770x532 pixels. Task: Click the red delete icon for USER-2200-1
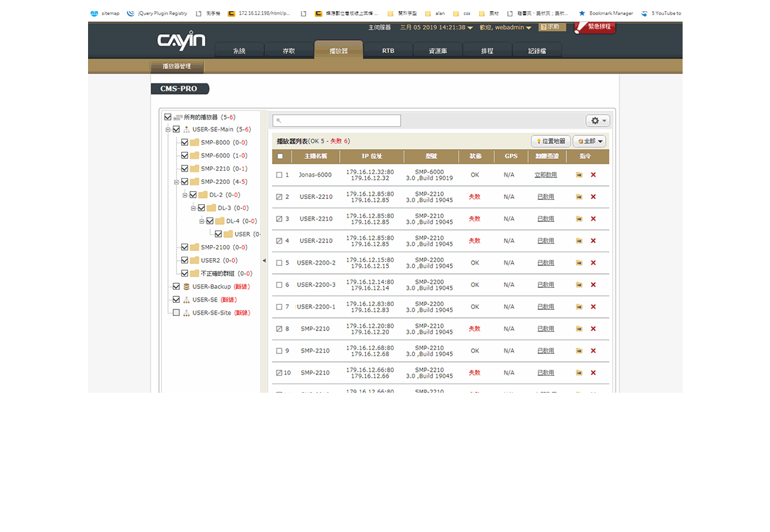(593, 307)
